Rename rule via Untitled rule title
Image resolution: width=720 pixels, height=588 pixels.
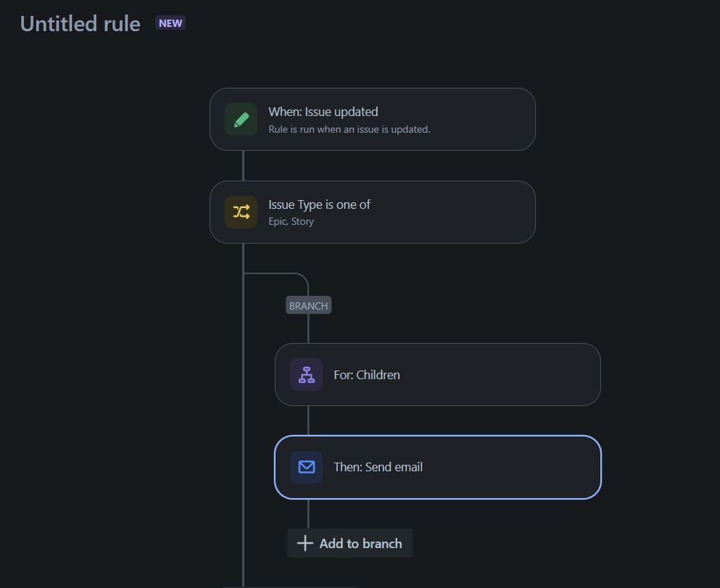(80, 24)
